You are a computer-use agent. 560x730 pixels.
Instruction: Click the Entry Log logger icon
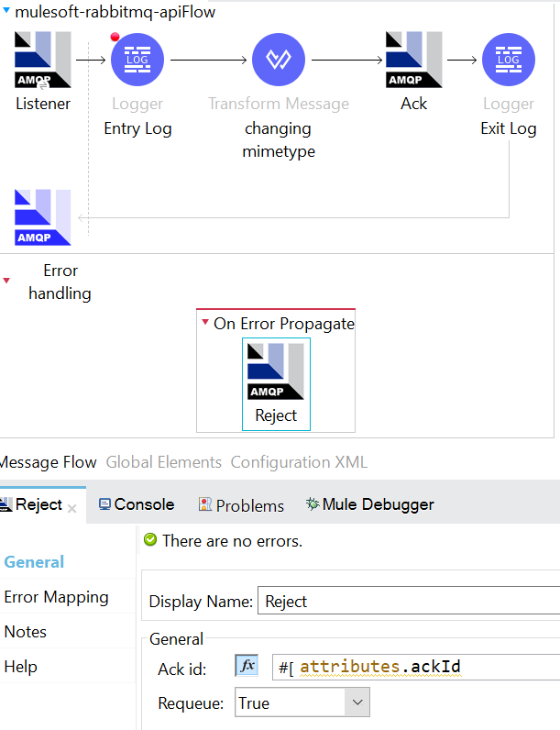[137, 60]
